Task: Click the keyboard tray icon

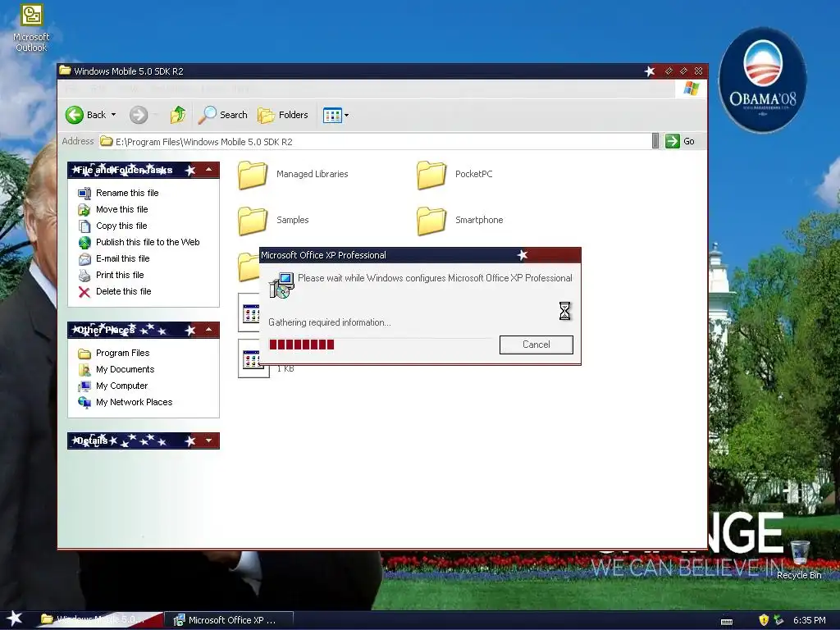Action: tap(727, 622)
